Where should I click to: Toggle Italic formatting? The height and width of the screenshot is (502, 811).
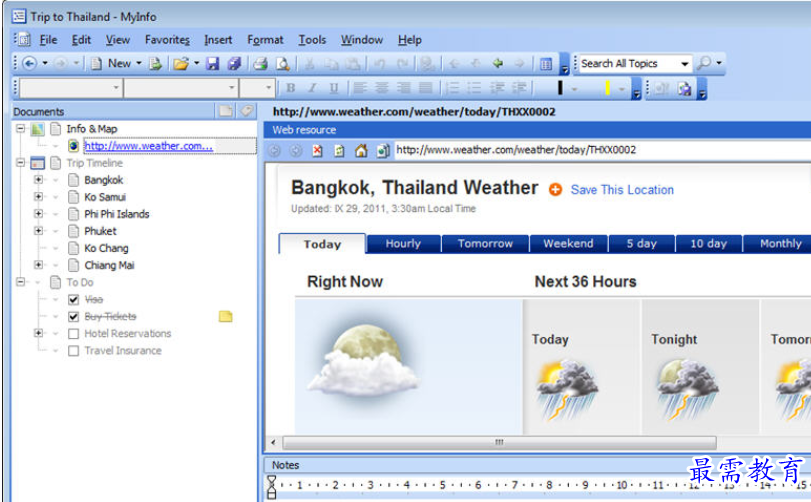(312, 88)
